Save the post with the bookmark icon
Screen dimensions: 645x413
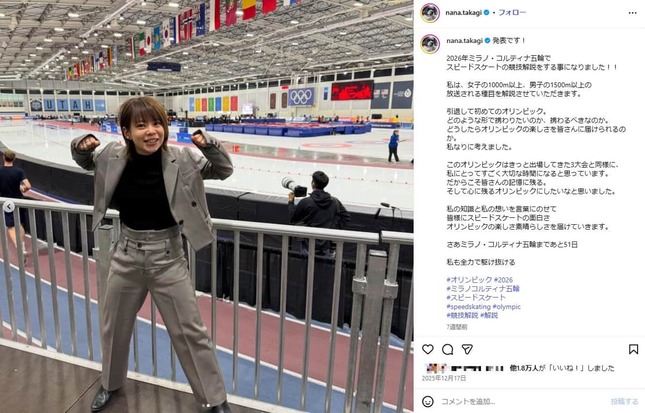tap(633, 349)
